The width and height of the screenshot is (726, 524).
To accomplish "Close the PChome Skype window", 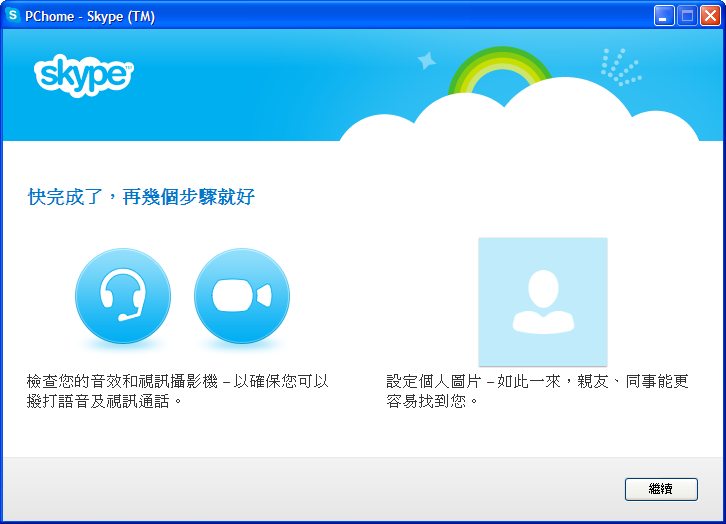I will click(x=710, y=16).
